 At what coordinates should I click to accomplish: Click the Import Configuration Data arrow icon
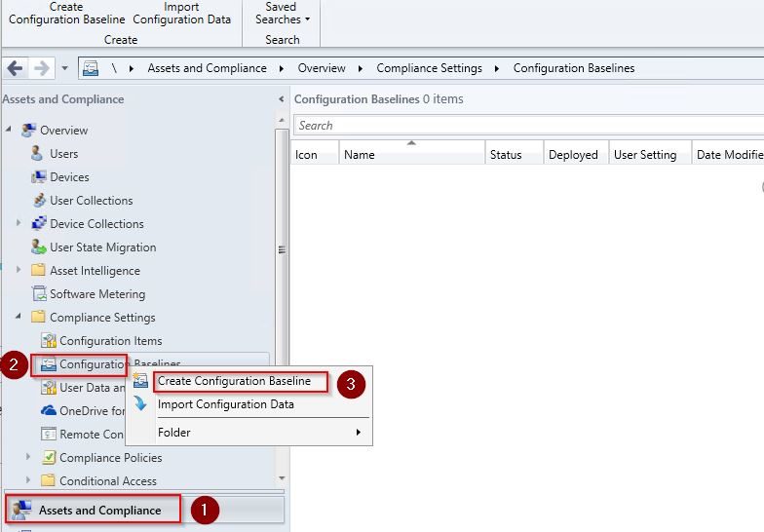tap(140, 403)
